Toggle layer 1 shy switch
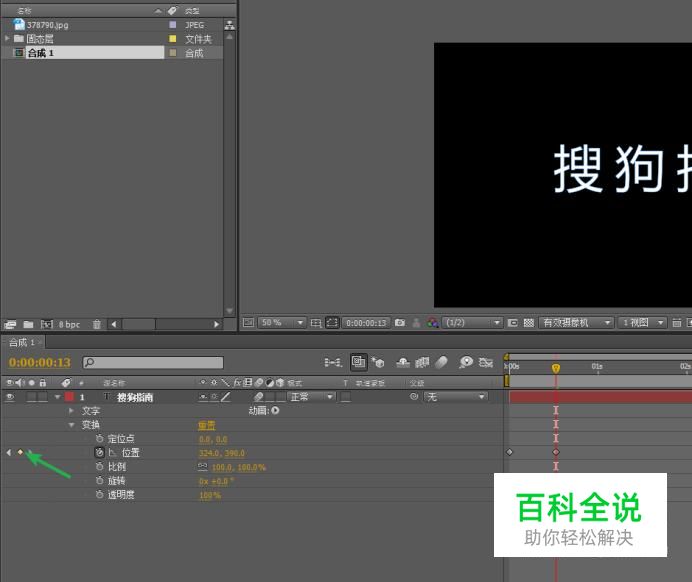 (203, 397)
